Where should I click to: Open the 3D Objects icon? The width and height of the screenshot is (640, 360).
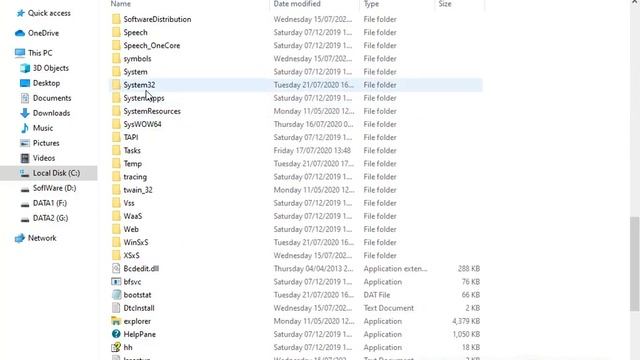(25, 68)
